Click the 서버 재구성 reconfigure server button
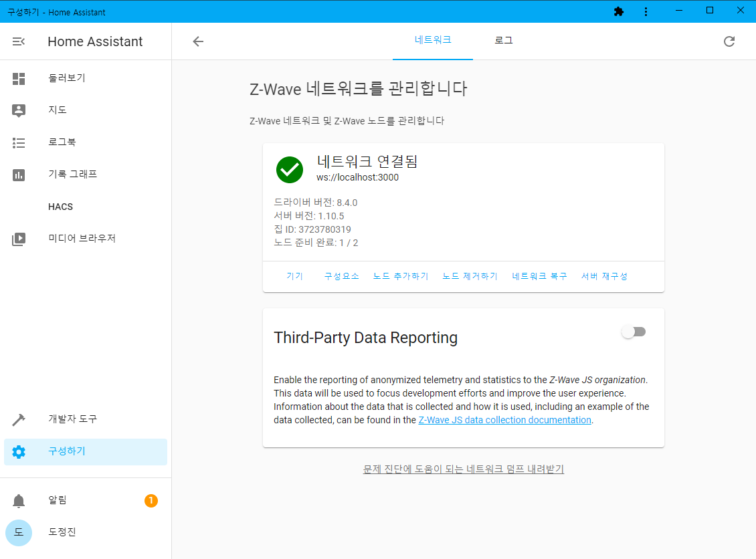This screenshot has width=756, height=559. coord(604,276)
